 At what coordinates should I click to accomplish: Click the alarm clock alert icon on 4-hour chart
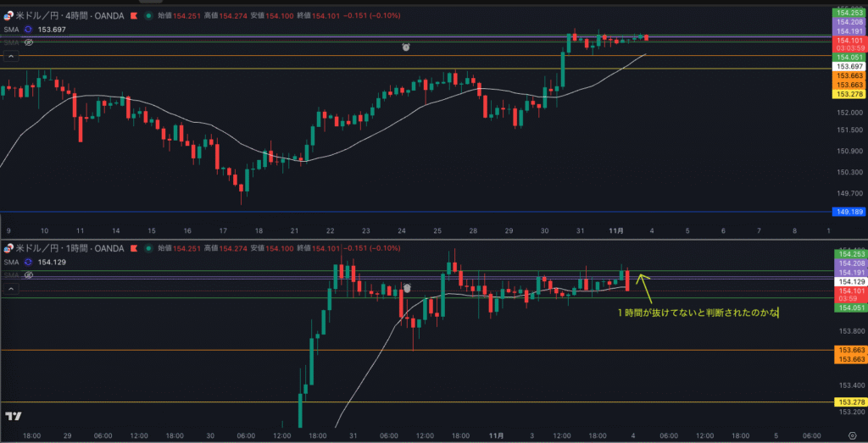(406, 47)
